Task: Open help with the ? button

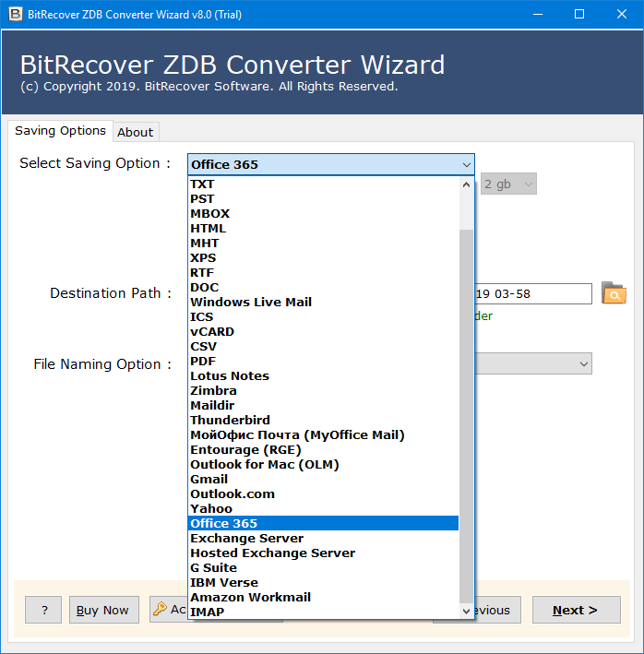Action: tap(43, 610)
